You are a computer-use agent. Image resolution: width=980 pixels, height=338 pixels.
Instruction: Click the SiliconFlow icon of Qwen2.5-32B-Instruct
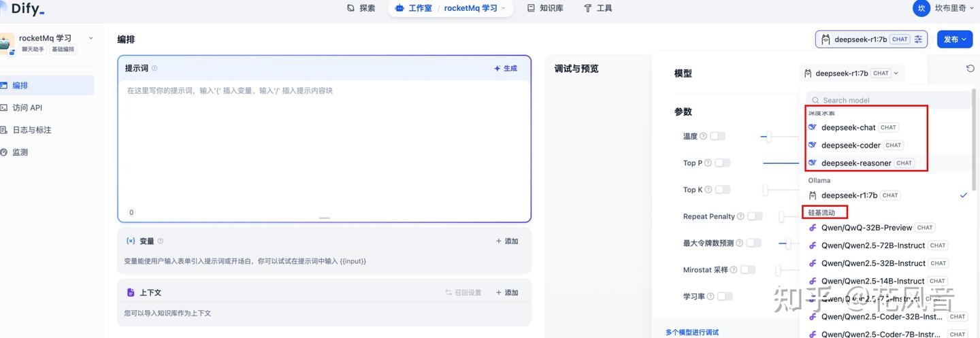(812, 263)
